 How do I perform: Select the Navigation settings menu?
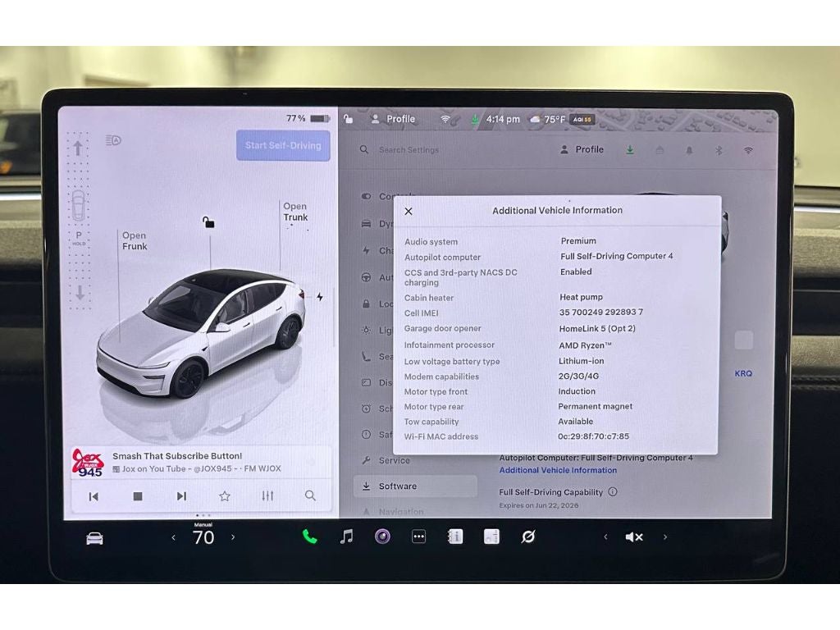[393, 512]
